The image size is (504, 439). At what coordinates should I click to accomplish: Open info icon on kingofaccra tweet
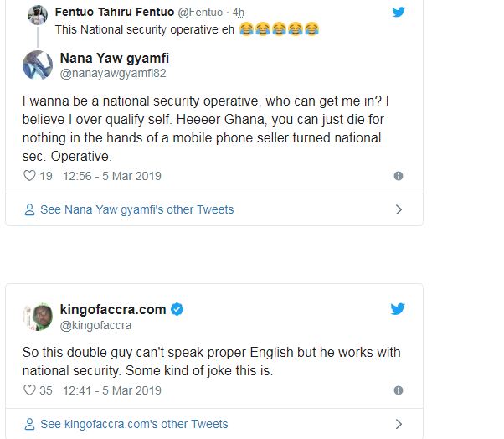point(399,390)
